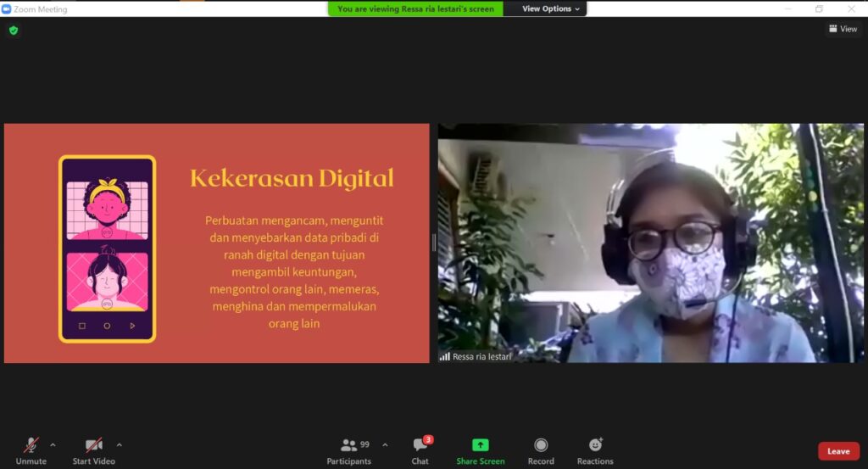Restore the Zoom window size
This screenshot has width=868, height=469.
pos(820,8)
